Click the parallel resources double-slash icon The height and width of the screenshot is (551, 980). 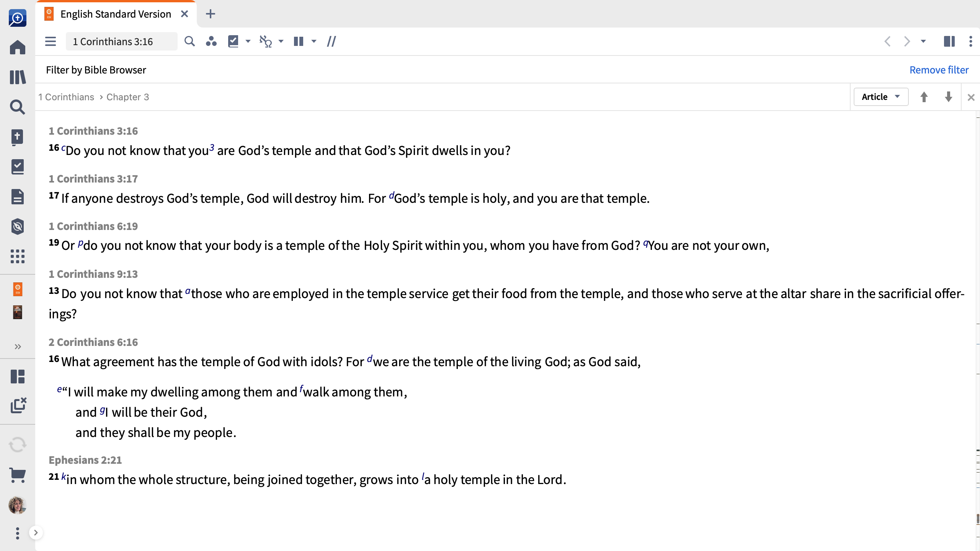(332, 41)
